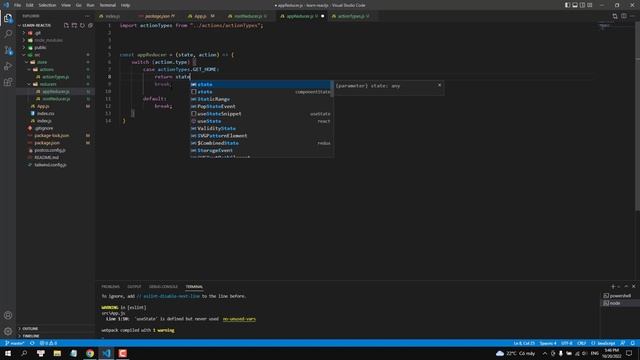Refresh the Explorer file tree

82,25
